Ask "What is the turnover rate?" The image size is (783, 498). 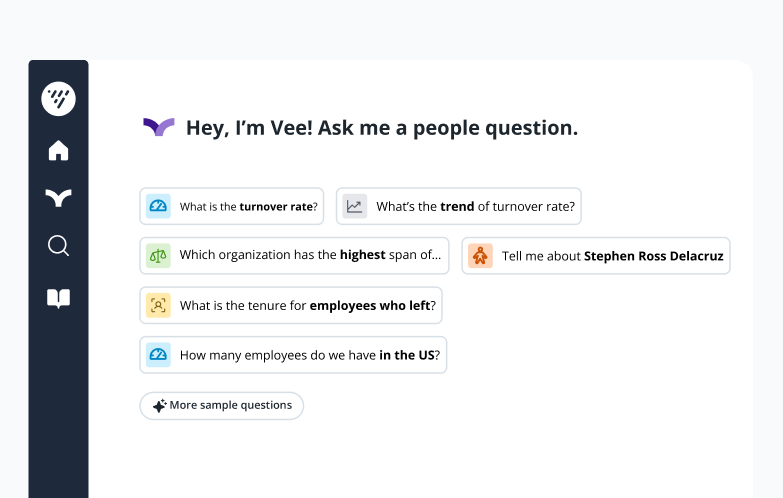[x=248, y=207]
